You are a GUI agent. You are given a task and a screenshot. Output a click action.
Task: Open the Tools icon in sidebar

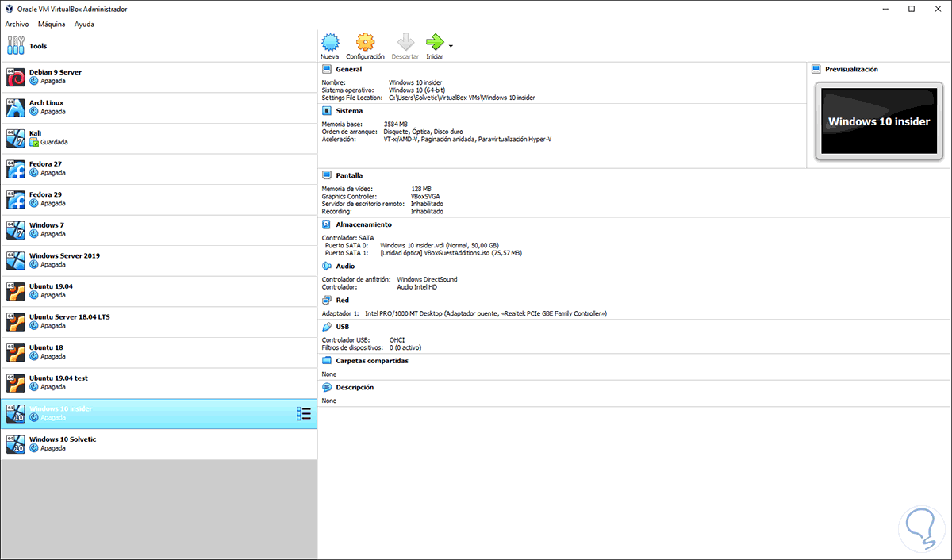[x=15, y=45]
